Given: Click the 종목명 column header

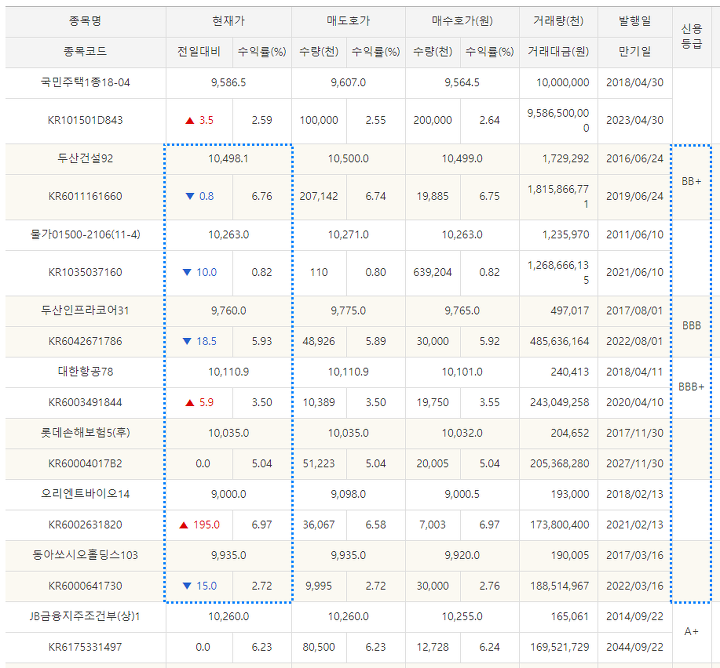Looking at the screenshot, I should (85, 21).
